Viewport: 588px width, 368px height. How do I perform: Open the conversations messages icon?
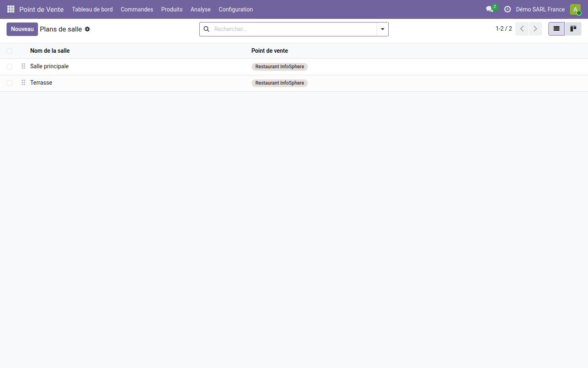490,9
